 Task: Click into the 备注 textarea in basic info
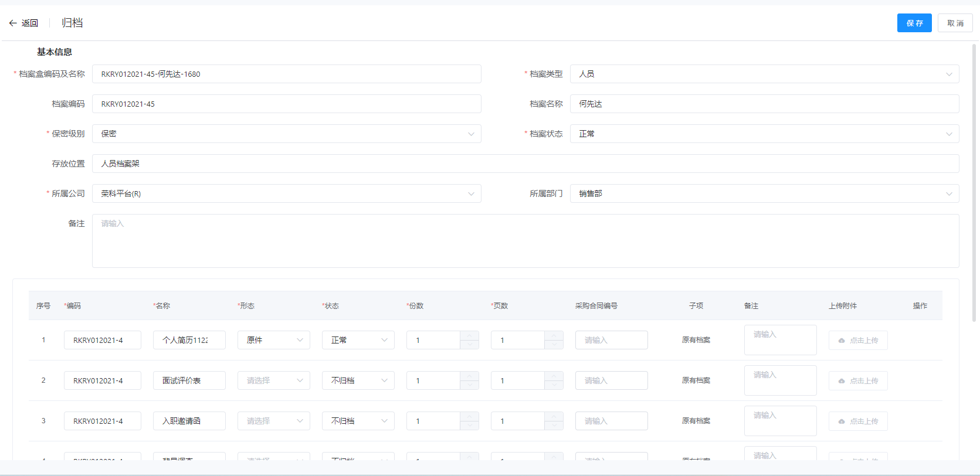525,240
